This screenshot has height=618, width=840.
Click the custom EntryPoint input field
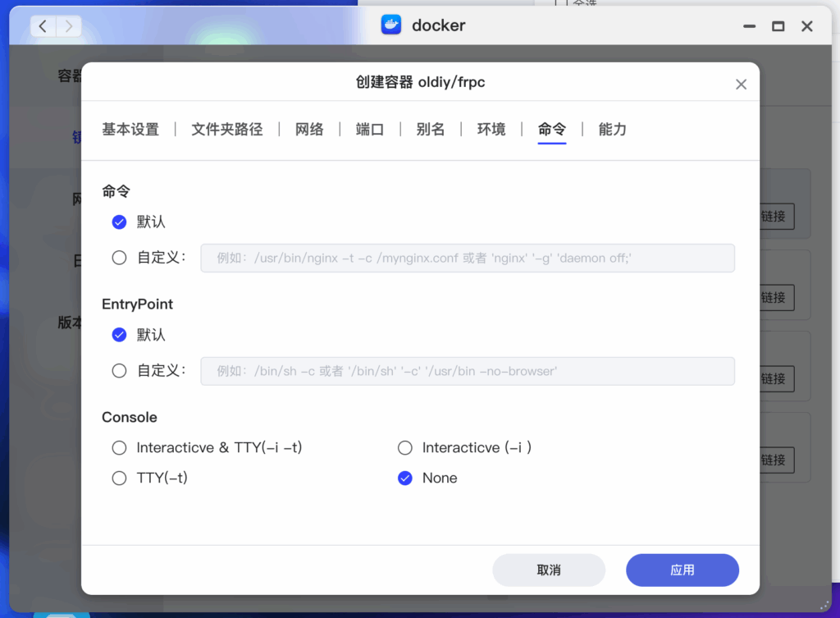[x=467, y=371]
